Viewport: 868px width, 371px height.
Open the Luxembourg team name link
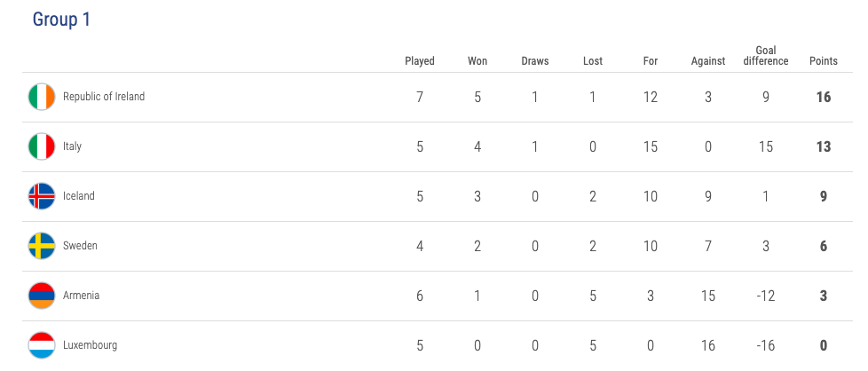[90, 345]
